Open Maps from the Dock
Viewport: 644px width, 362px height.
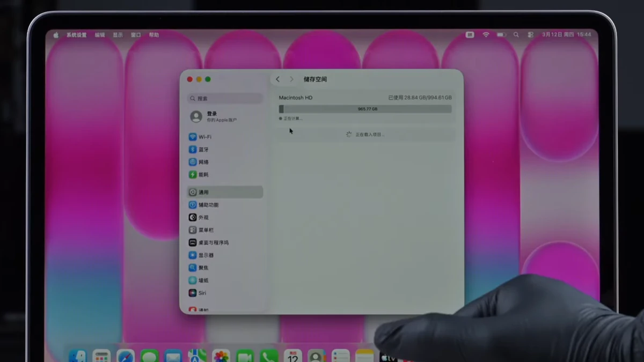(197, 356)
